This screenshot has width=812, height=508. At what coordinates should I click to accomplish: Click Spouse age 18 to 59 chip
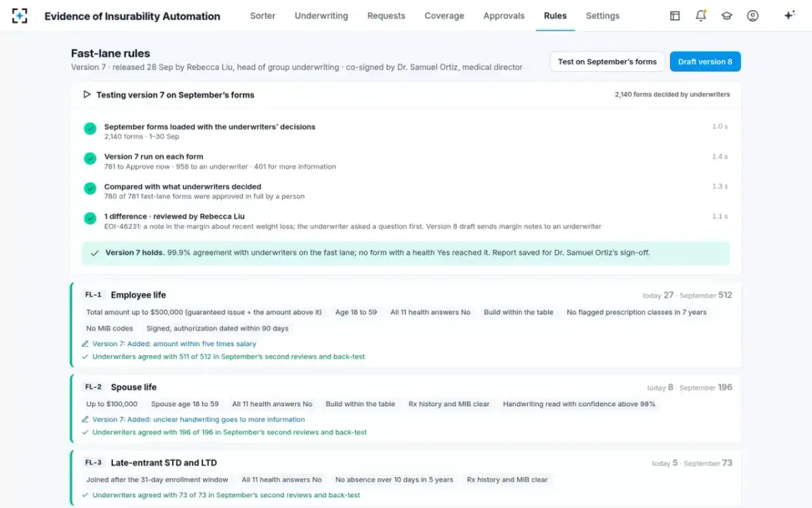[x=185, y=404]
